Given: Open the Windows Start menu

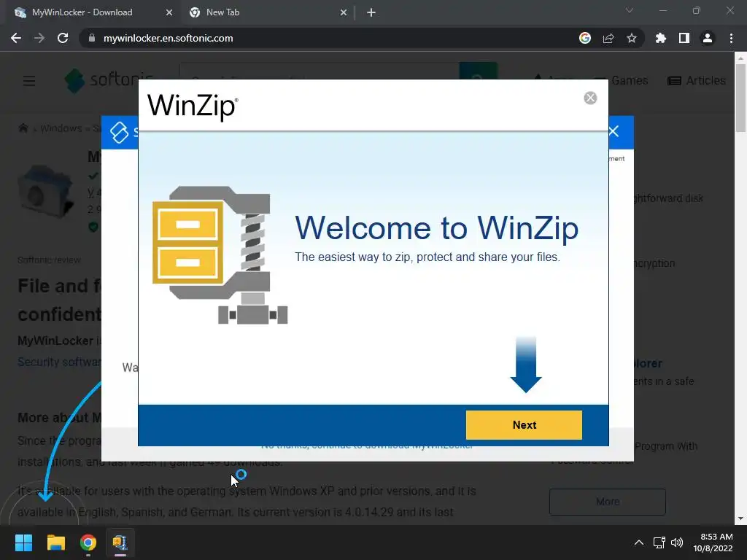Looking at the screenshot, I should (x=23, y=542).
